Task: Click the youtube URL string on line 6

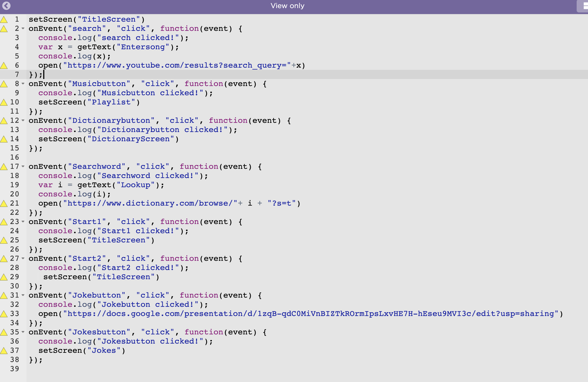Action: point(177,65)
